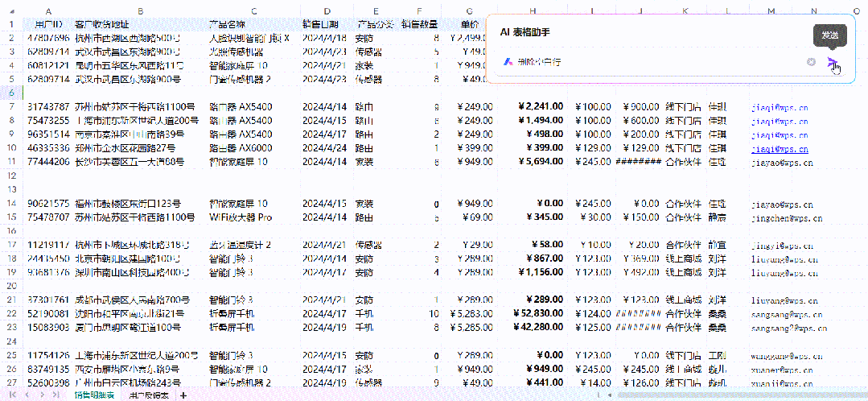The width and height of the screenshot is (868, 401).
Task: Add a new sheet with plus icon
Action: (183, 395)
